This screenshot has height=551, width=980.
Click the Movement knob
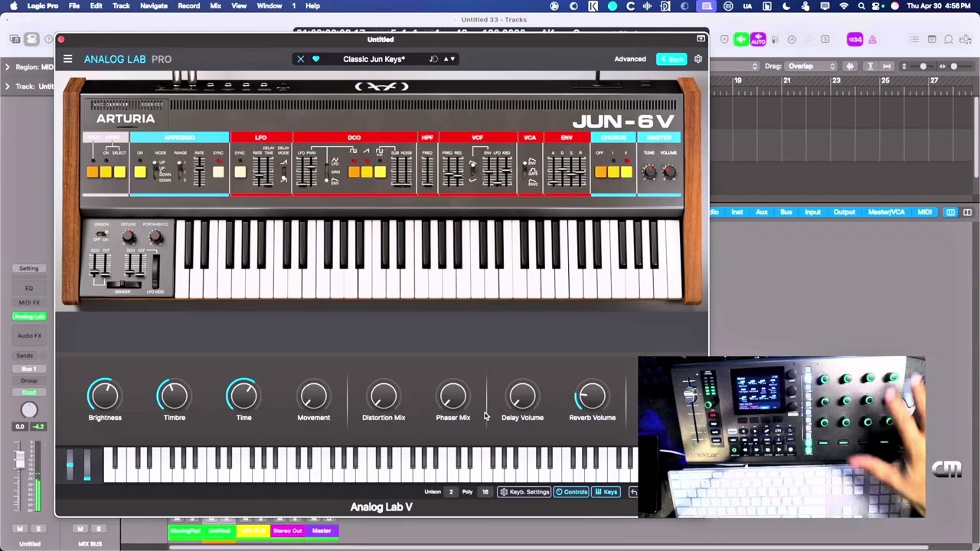(313, 396)
